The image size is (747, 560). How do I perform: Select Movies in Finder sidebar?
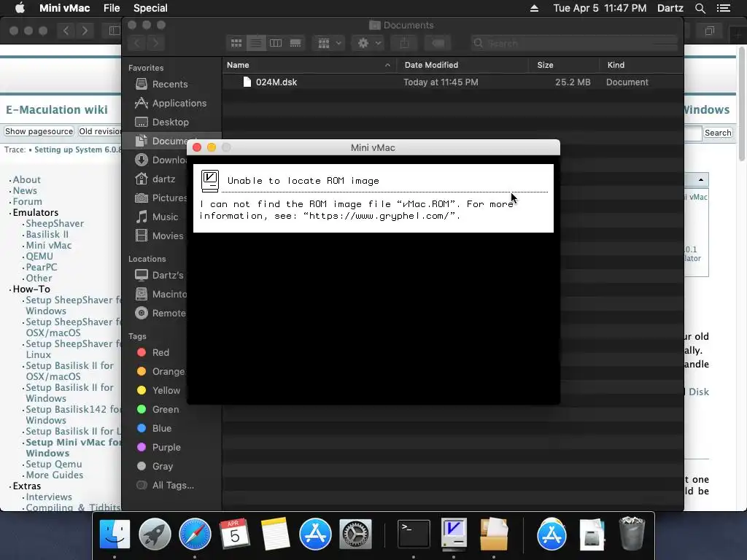pyautogui.click(x=168, y=236)
